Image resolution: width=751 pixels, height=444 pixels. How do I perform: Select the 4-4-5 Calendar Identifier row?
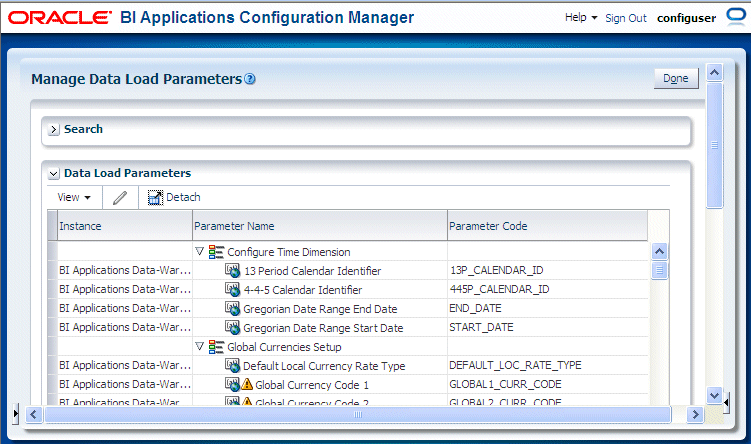352,289
